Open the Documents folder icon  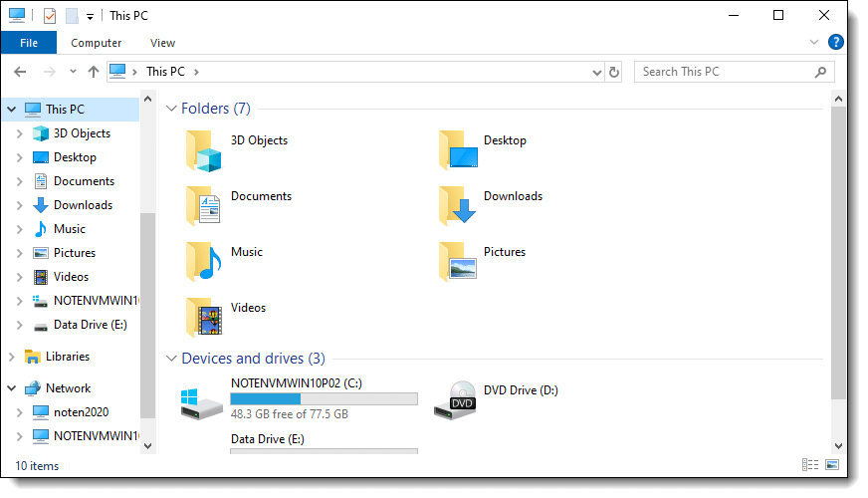point(204,206)
